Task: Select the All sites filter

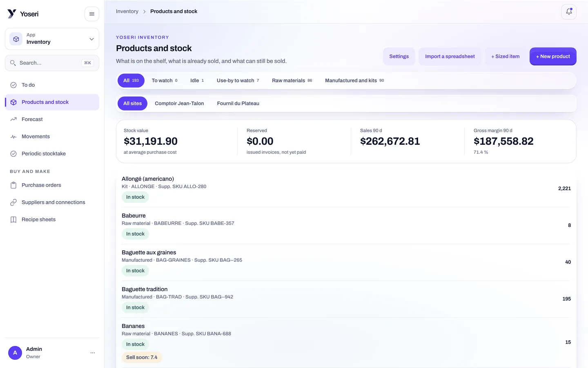Action: point(133,103)
